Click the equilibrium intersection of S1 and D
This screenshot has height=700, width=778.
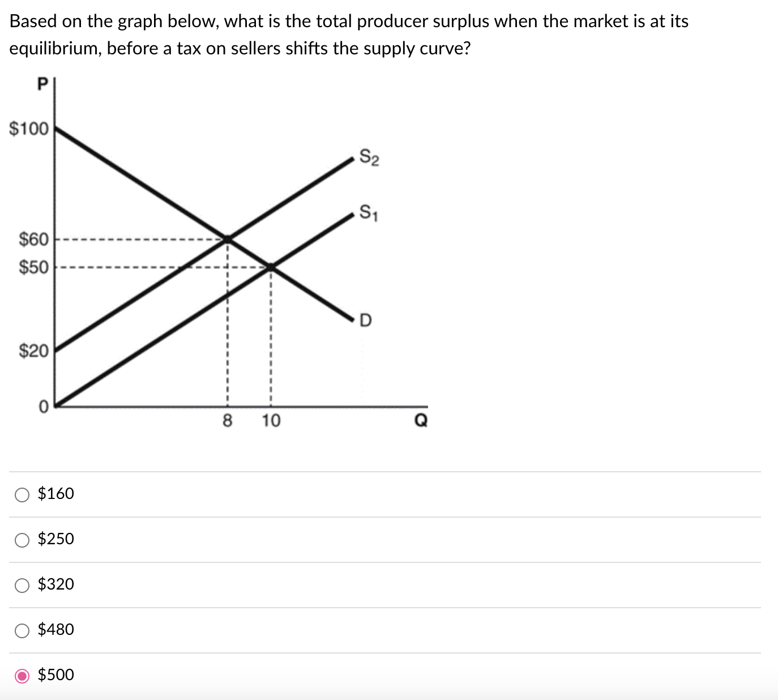[271, 266]
